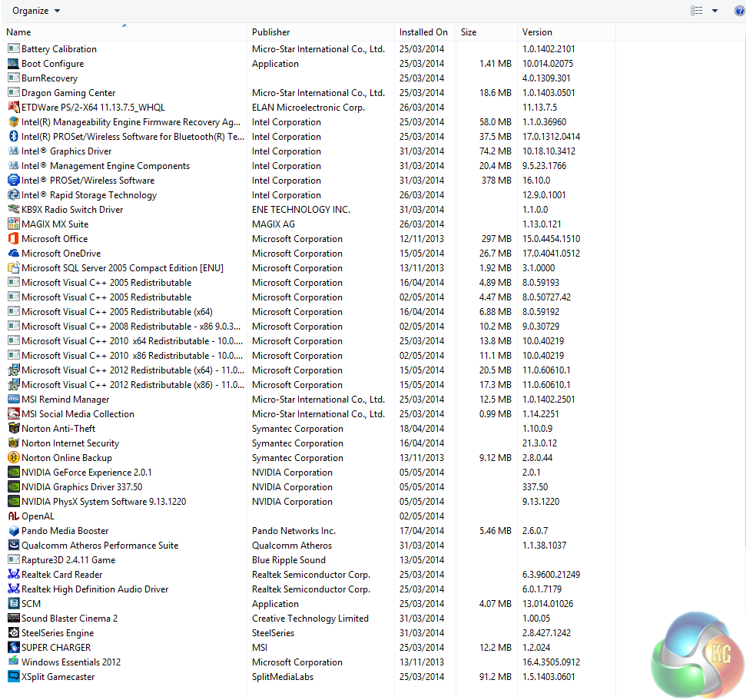This screenshot has width=746, height=700.
Task: Open the Organize dropdown menu
Action: pos(36,11)
